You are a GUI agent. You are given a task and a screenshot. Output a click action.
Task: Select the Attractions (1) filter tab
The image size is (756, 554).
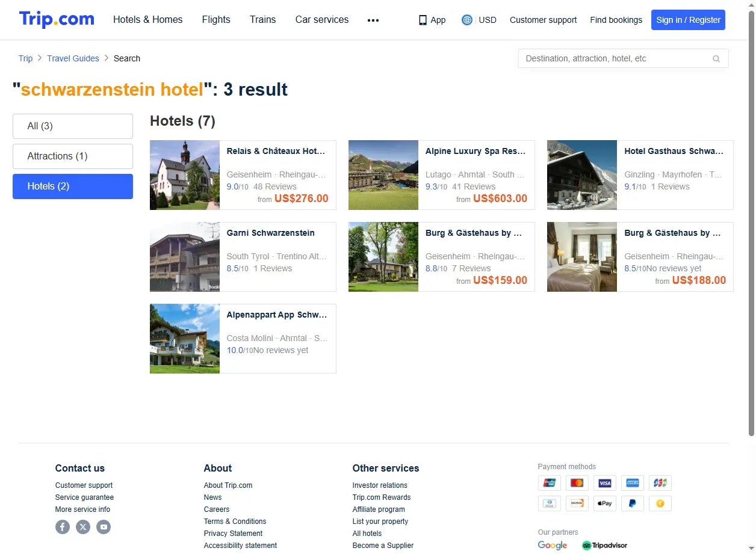pyautogui.click(x=73, y=156)
